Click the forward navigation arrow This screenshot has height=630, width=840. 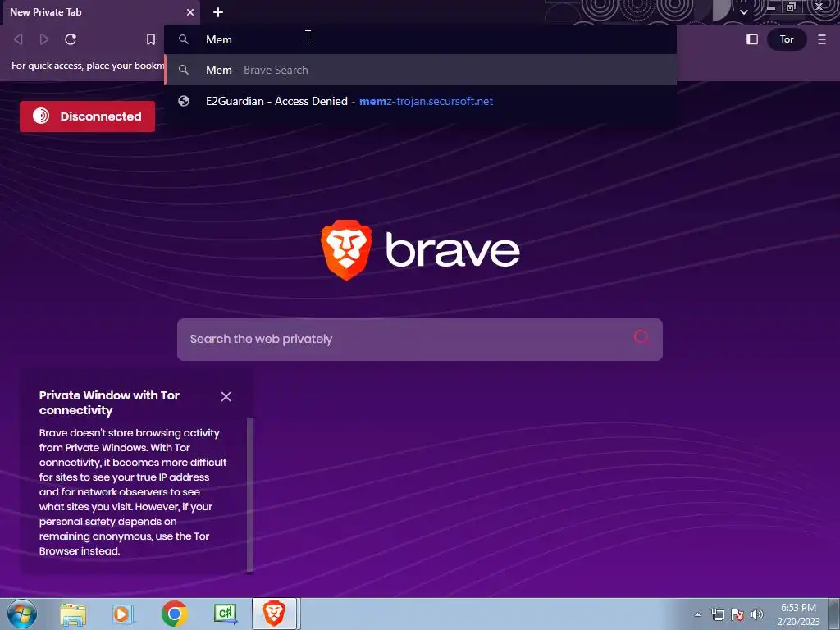pyautogui.click(x=44, y=39)
